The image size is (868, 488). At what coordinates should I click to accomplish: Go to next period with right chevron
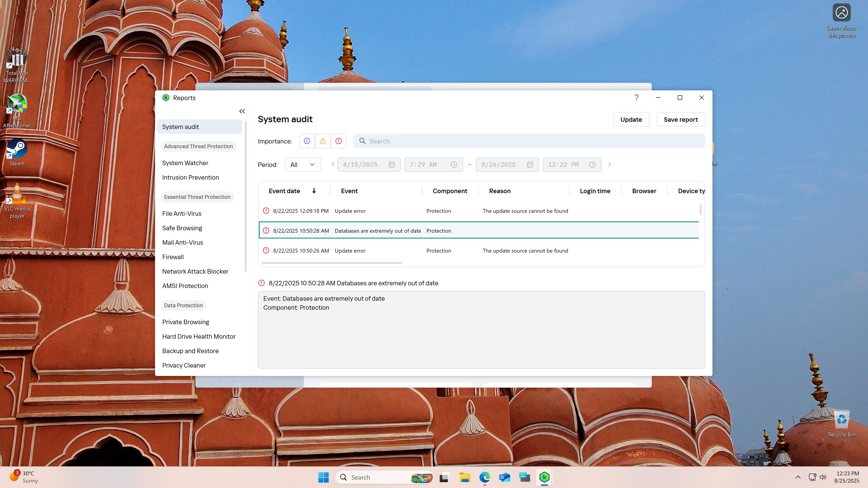pos(609,165)
